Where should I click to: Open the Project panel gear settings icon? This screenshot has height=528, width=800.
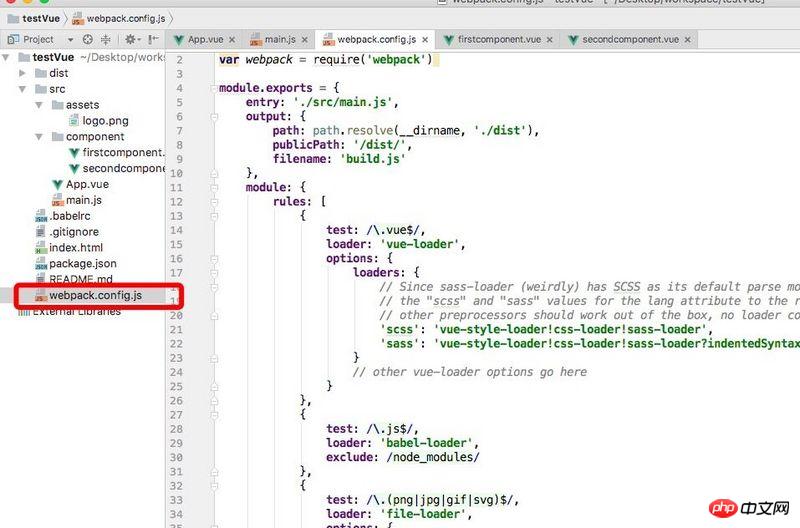coord(131,39)
